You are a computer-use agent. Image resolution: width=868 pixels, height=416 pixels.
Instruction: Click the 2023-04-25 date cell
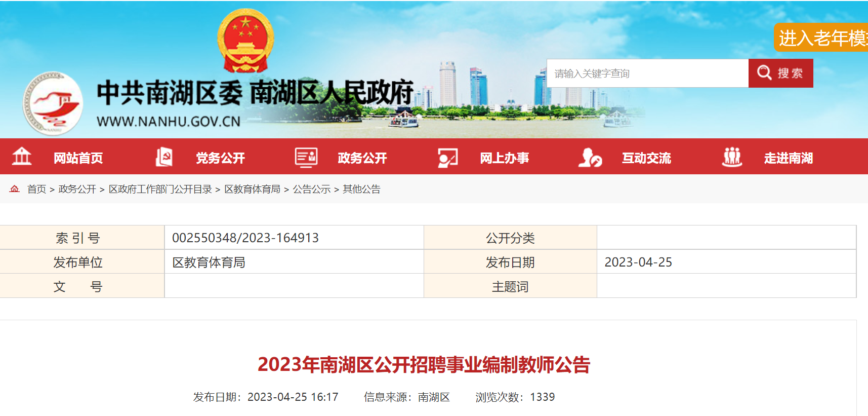click(726, 262)
